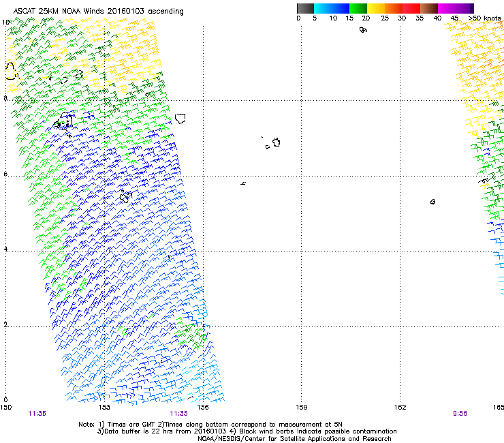Image resolution: width=504 pixels, height=443 pixels.
Task: Click the note line 'Times are GMT'
Action: tap(130, 425)
